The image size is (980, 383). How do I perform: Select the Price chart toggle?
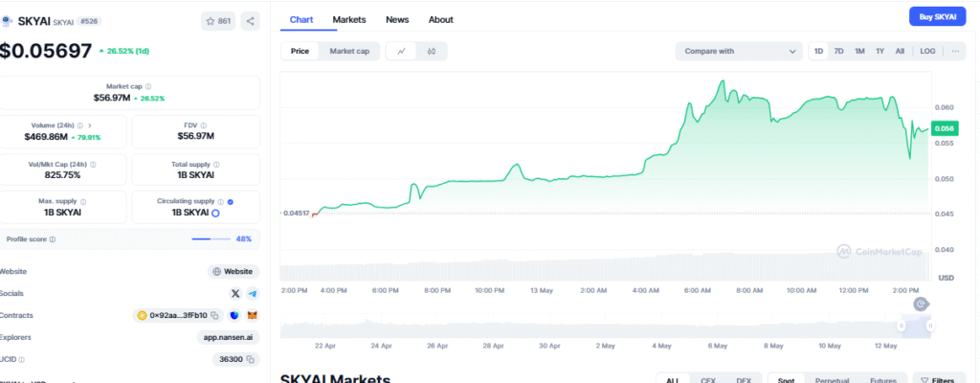300,52
